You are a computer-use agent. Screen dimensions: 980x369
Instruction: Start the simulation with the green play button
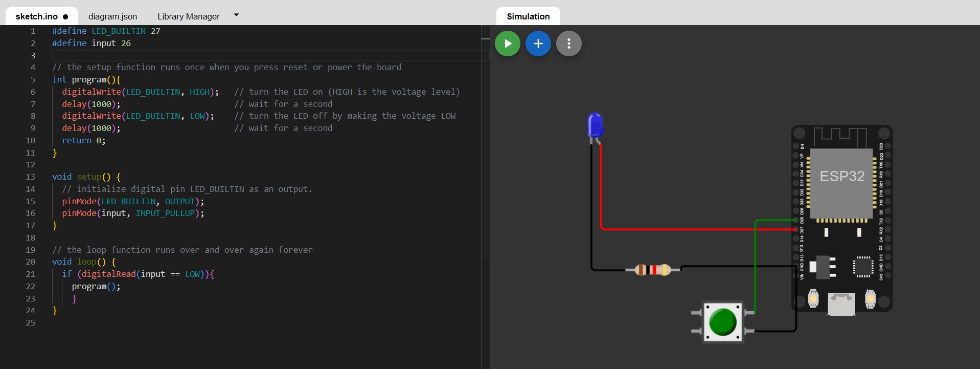[x=507, y=44]
